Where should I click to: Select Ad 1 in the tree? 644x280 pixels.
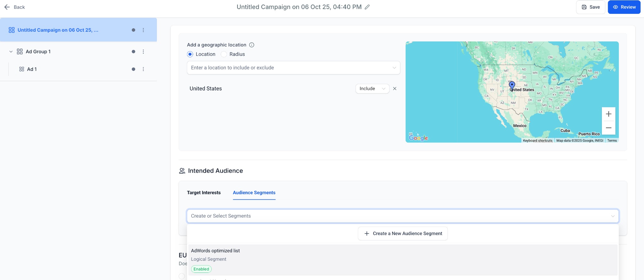pos(32,69)
